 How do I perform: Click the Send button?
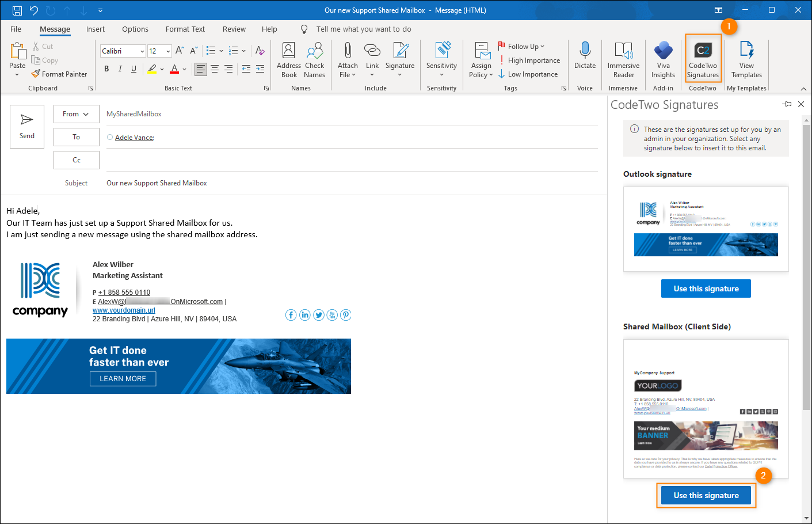pos(27,127)
